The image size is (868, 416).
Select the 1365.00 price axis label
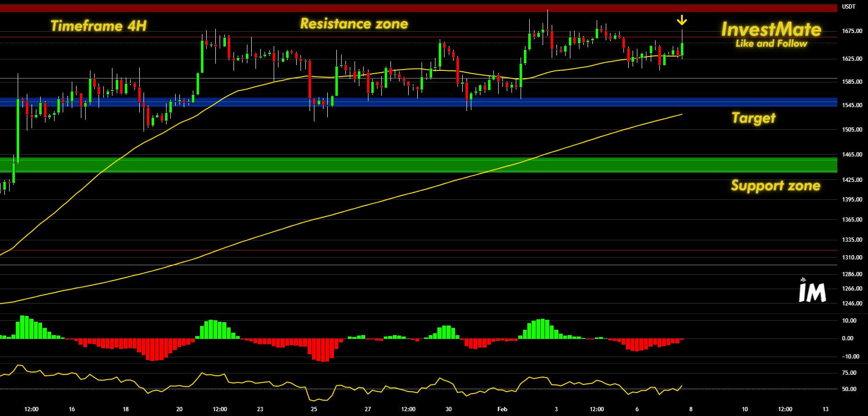coord(852,220)
